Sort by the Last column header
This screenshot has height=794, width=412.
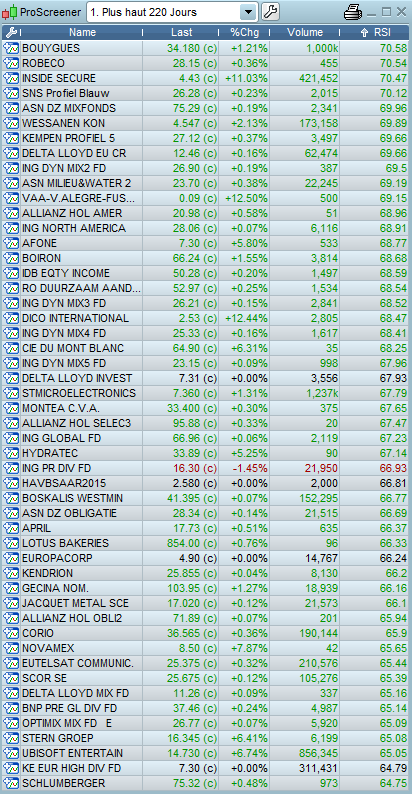(181, 32)
